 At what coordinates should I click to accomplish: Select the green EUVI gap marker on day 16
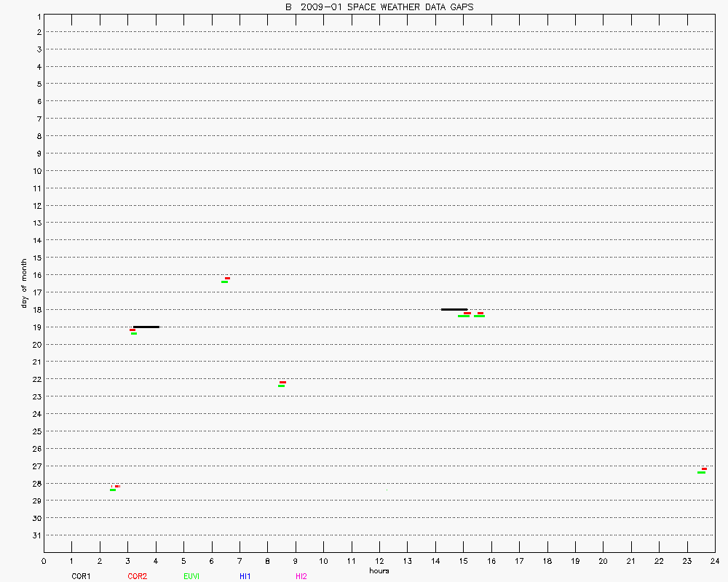pos(225,282)
